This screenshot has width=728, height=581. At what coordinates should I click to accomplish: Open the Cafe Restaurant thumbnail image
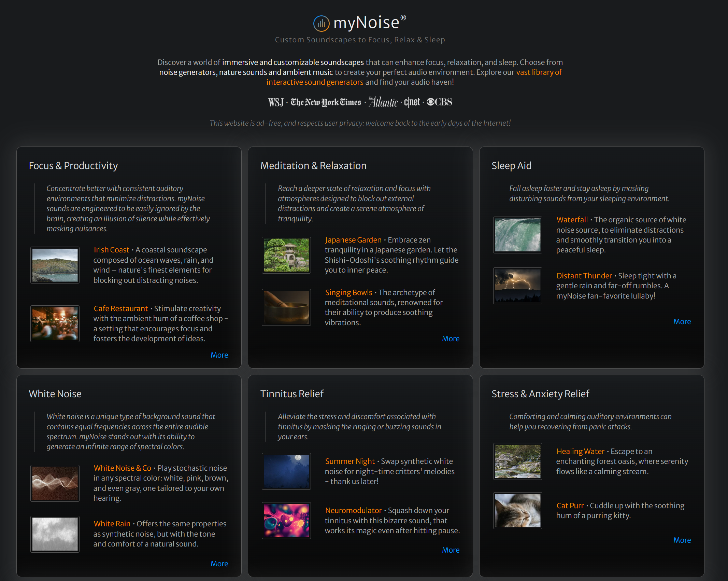55,323
